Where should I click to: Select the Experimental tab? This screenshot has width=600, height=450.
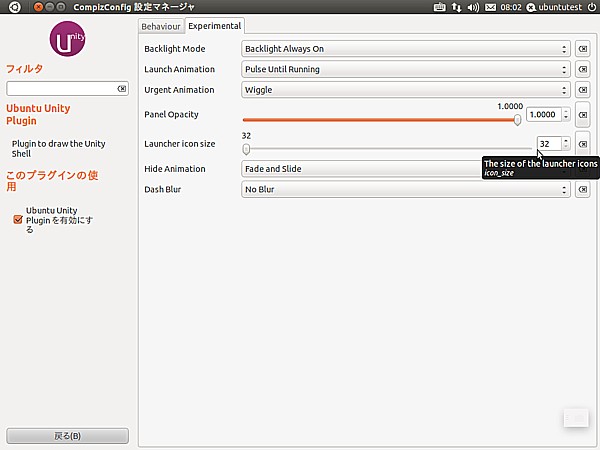[x=215, y=26]
